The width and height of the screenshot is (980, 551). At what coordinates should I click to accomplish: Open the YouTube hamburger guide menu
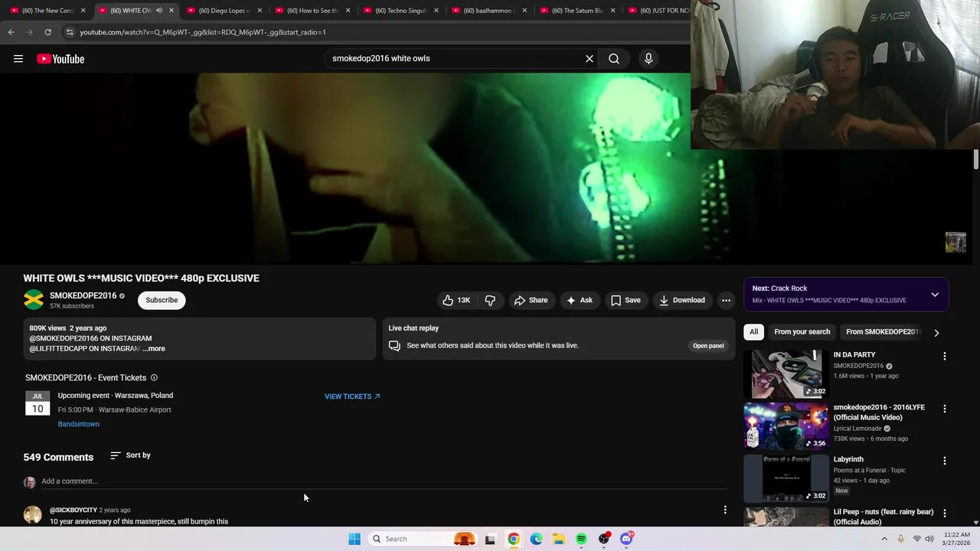18,59
